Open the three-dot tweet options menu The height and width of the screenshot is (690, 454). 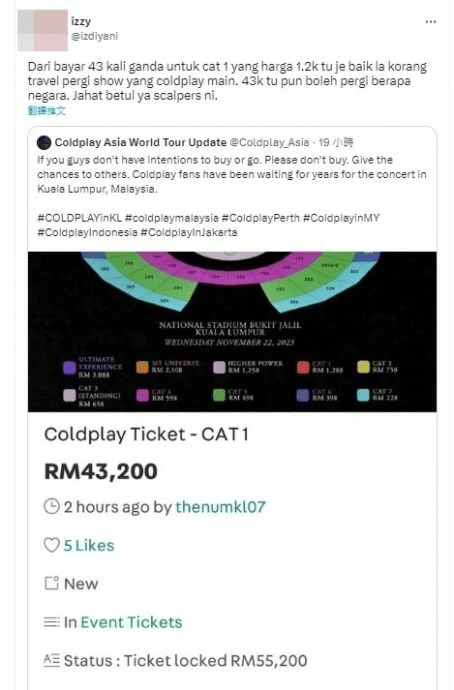click(431, 22)
